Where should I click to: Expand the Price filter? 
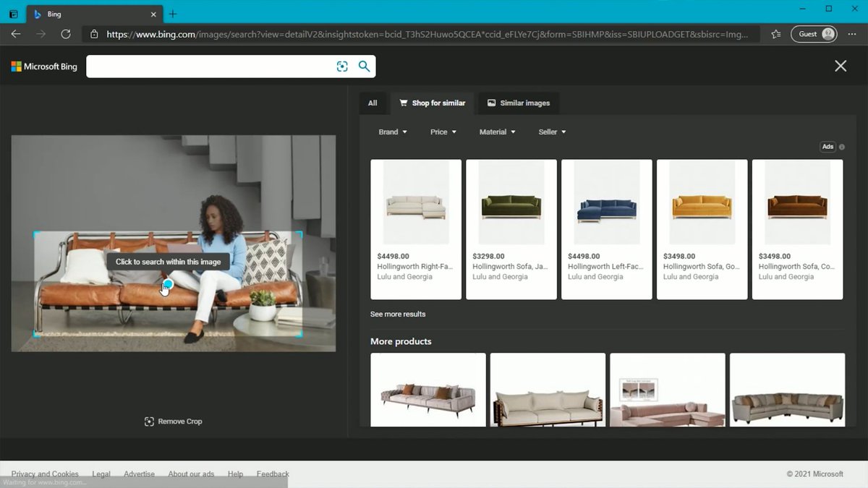(x=443, y=132)
